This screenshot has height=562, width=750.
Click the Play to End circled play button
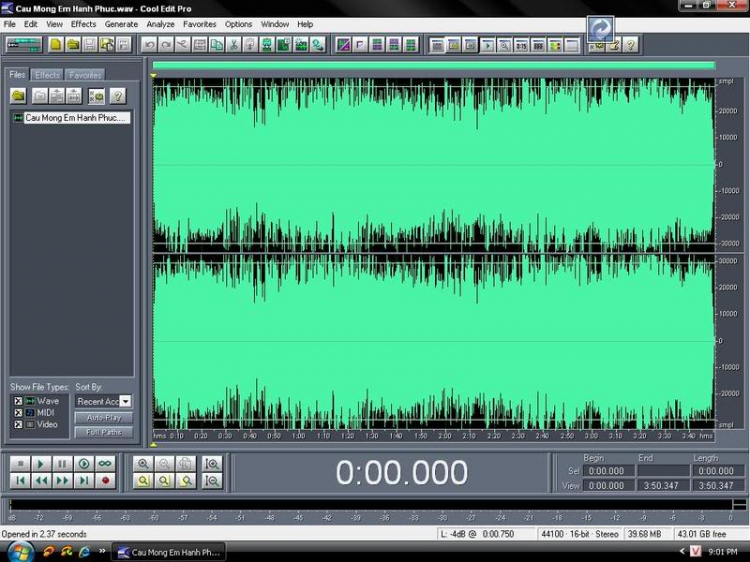84,463
